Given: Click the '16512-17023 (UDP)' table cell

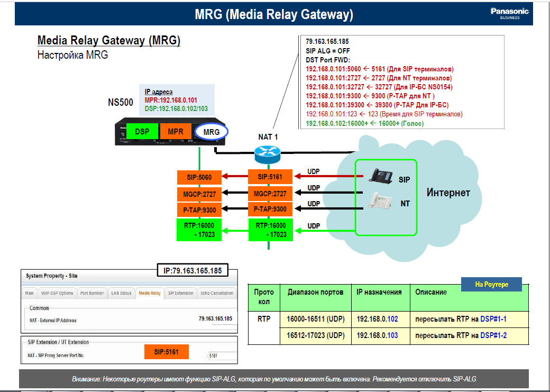Looking at the screenshot, I should pyautogui.click(x=315, y=335).
